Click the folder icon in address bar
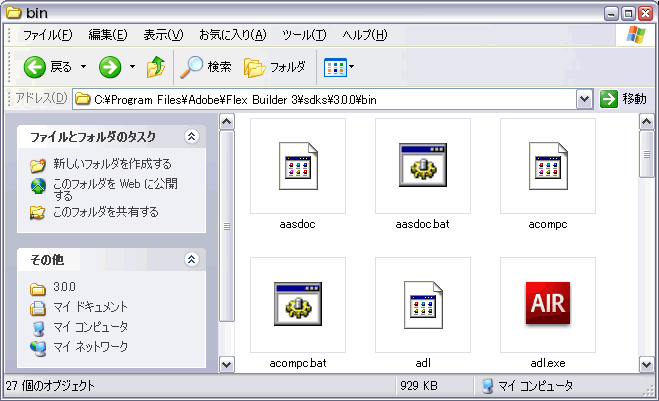 point(83,99)
